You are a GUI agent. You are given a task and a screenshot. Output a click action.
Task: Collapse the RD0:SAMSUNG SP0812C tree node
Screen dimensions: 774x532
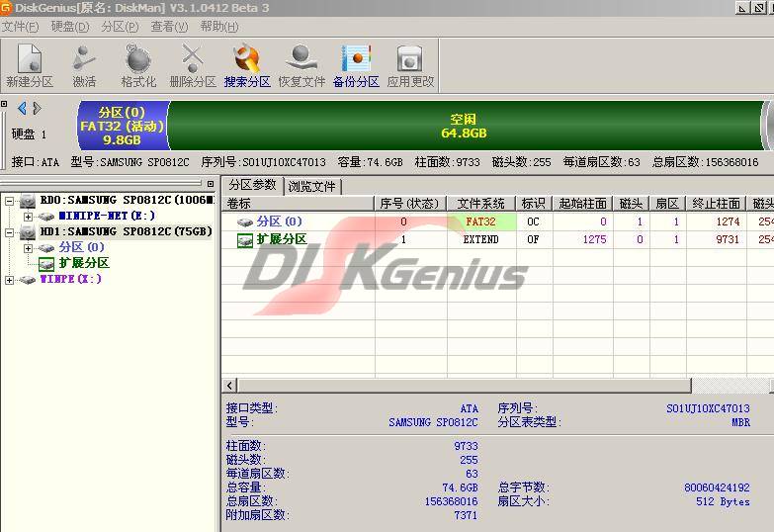click(9, 201)
